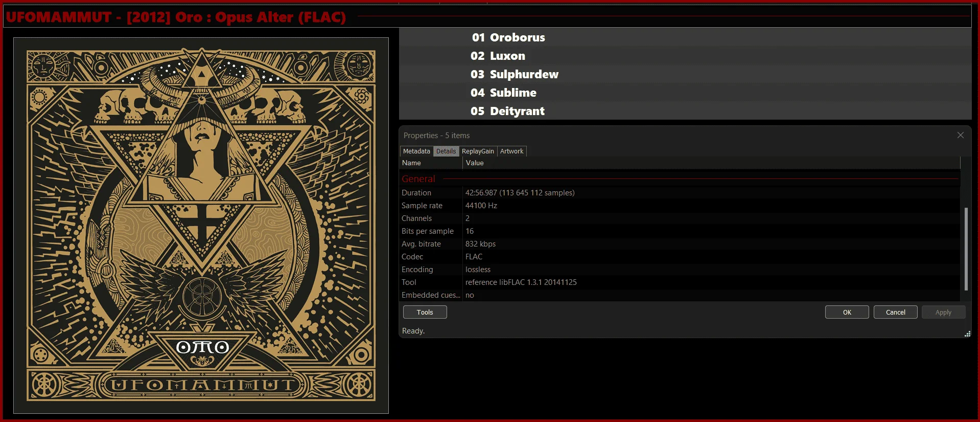Click the Cancel button
This screenshot has height=422, width=980.
tap(895, 312)
